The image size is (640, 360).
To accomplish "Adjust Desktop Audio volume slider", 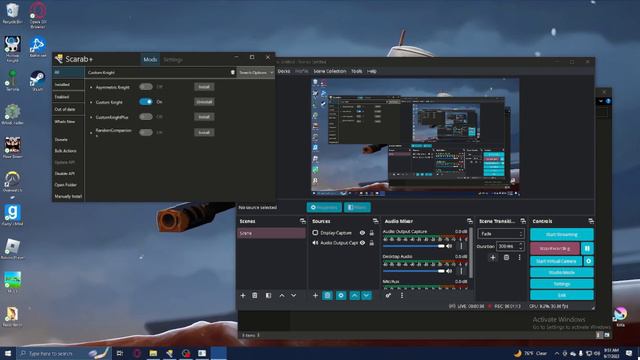I will coord(414,271).
